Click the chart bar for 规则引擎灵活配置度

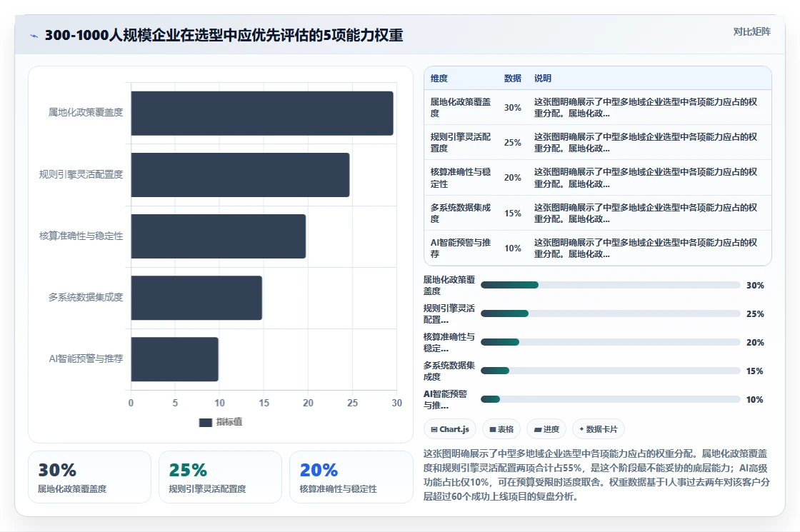(240, 175)
